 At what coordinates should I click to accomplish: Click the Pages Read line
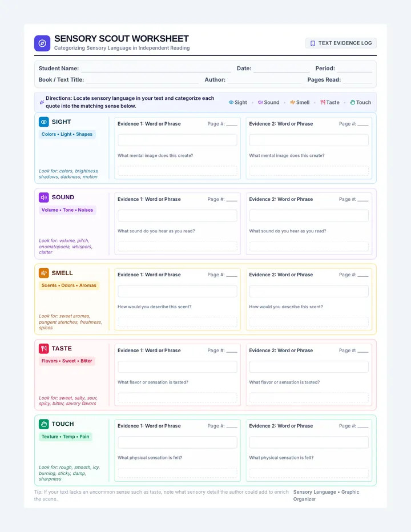pyautogui.click(x=357, y=80)
